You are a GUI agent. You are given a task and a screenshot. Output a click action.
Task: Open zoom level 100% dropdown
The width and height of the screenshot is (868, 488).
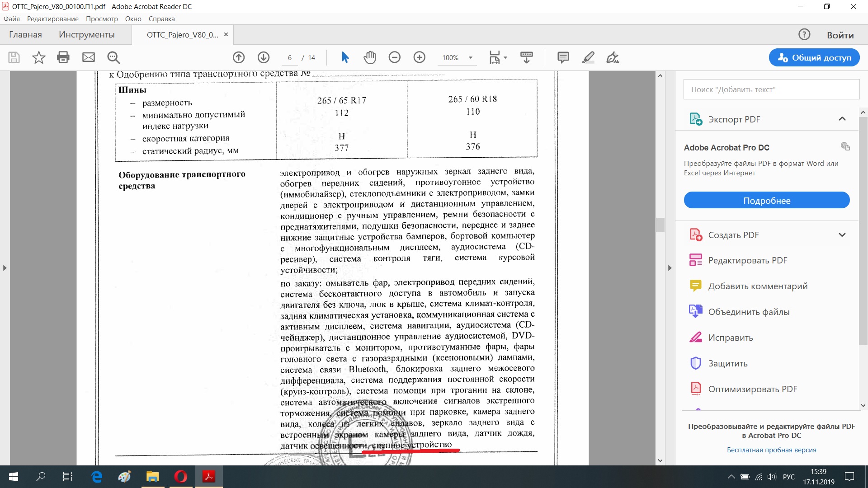(470, 58)
